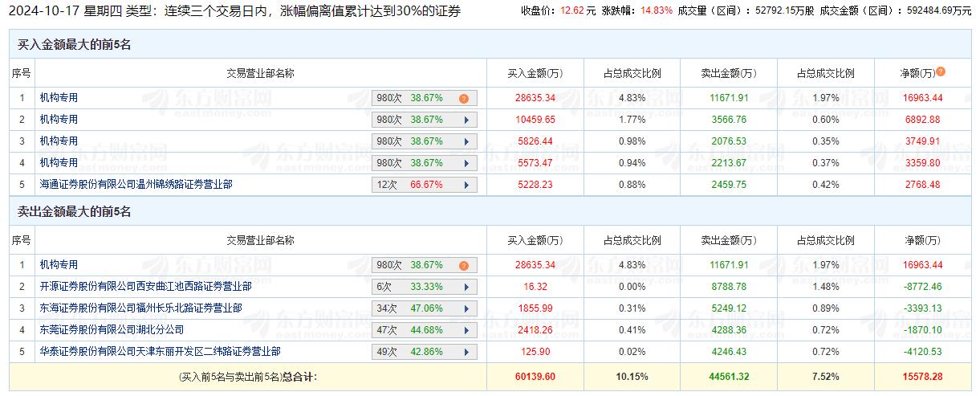Image resolution: width=980 pixels, height=396 pixels.
Task: Click the arrow icon in the 东莞证券 row
Action: pos(466,330)
